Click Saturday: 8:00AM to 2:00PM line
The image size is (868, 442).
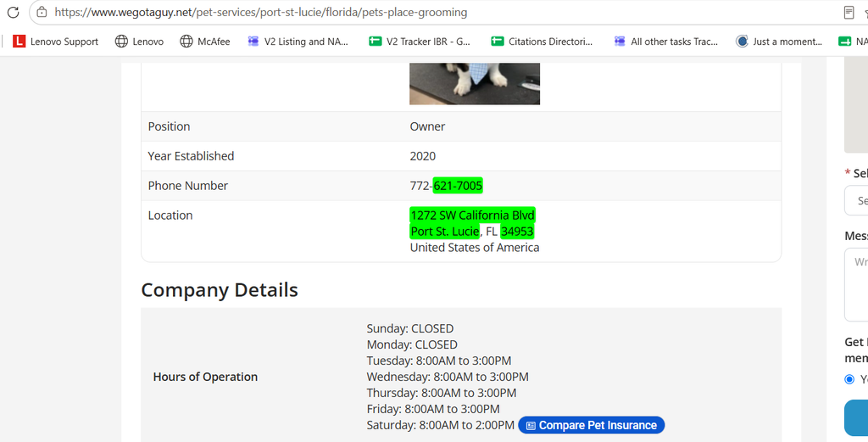tap(441, 425)
